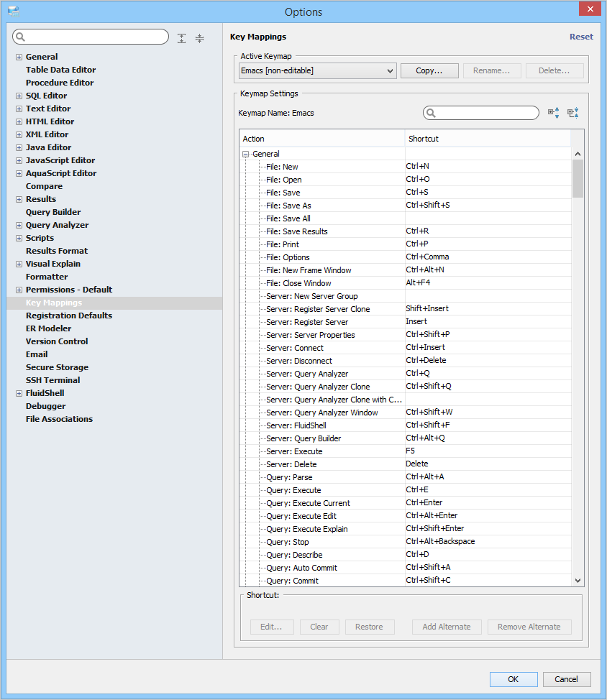
Task: Expand the HTML Editor node
Action: pos(19,122)
